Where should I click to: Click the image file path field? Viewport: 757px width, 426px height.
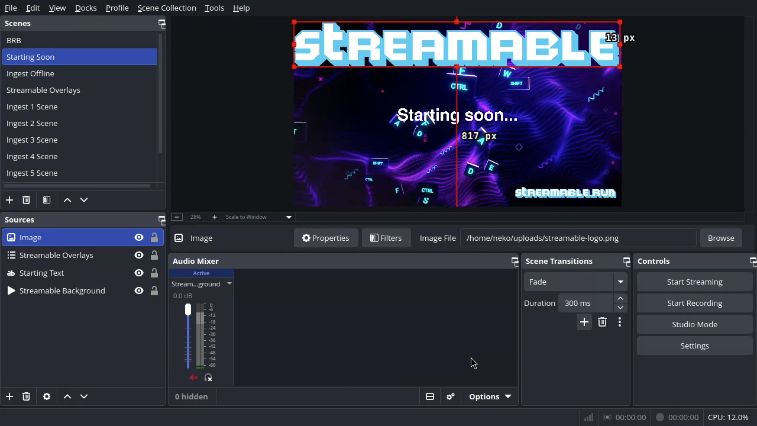578,238
